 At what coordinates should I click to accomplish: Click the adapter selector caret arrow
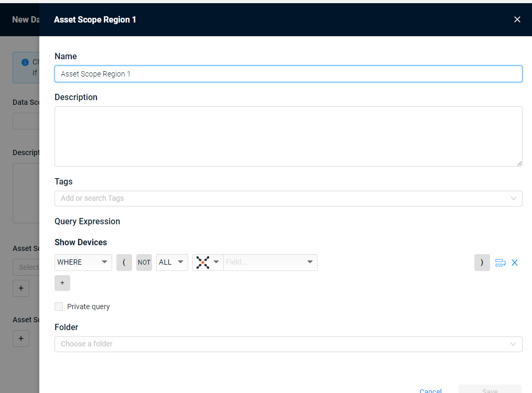[x=216, y=262]
